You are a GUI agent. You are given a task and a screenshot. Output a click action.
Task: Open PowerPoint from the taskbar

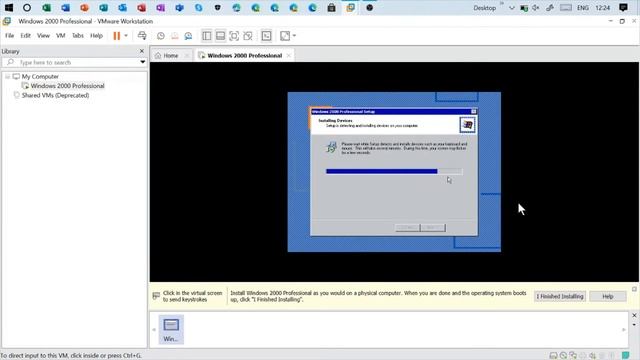pyautogui.click(x=84, y=7)
